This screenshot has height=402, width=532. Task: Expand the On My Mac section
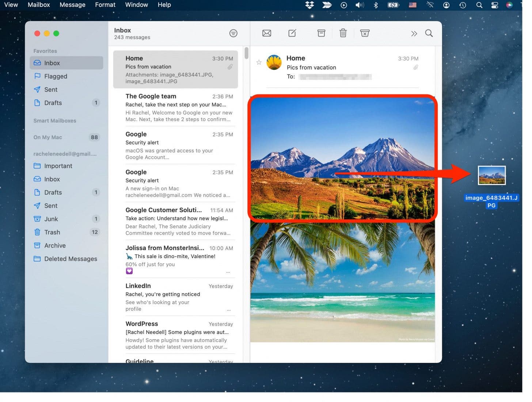pos(48,137)
